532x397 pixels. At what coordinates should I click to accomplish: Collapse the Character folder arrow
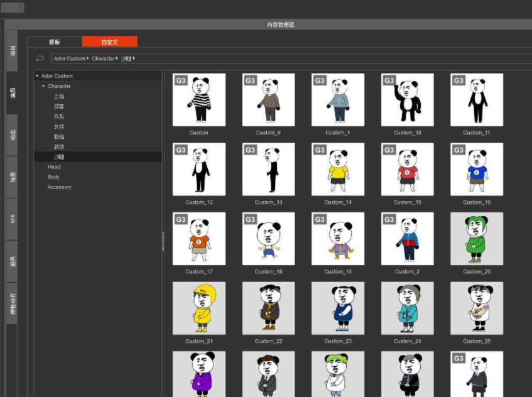click(x=43, y=86)
